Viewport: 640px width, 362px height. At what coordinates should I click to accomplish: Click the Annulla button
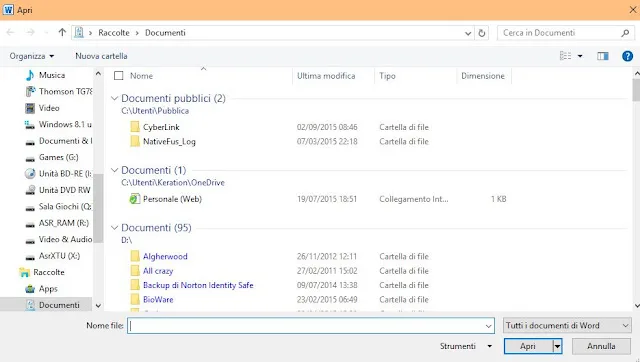click(601, 346)
